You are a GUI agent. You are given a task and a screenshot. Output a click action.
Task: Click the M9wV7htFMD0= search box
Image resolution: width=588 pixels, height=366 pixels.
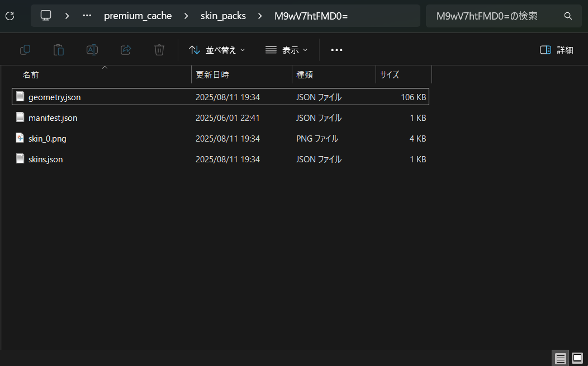(x=492, y=16)
